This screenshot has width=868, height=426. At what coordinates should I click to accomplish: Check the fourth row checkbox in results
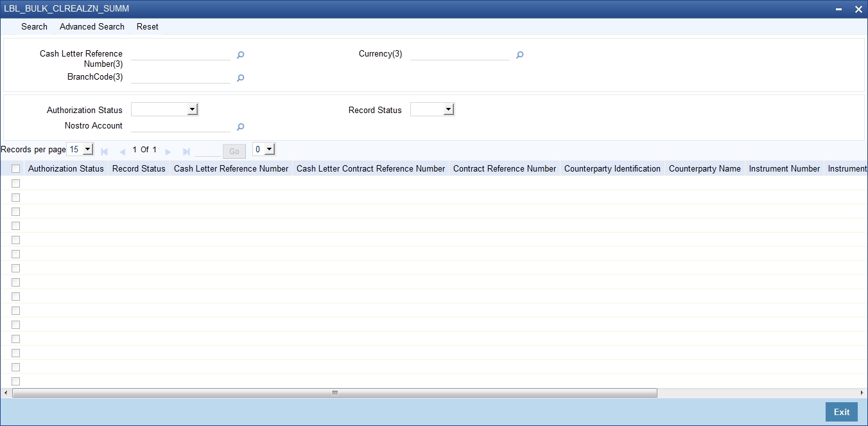point(15,226)
